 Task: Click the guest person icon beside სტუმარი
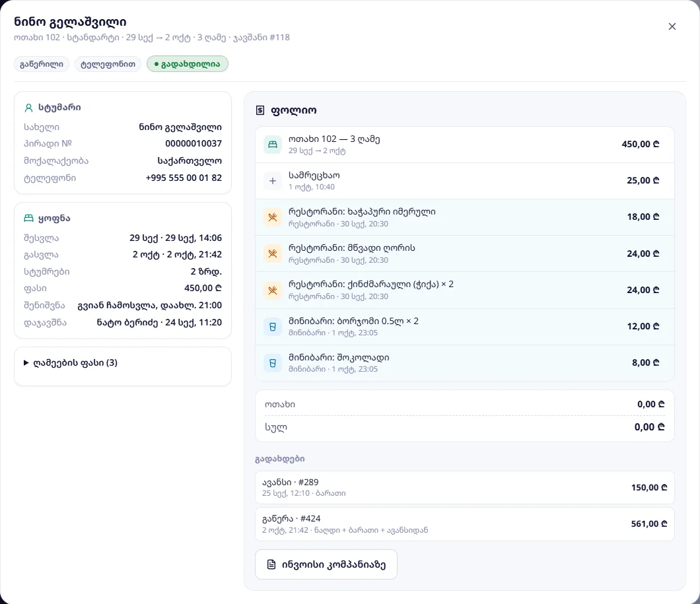click(28, 108)
